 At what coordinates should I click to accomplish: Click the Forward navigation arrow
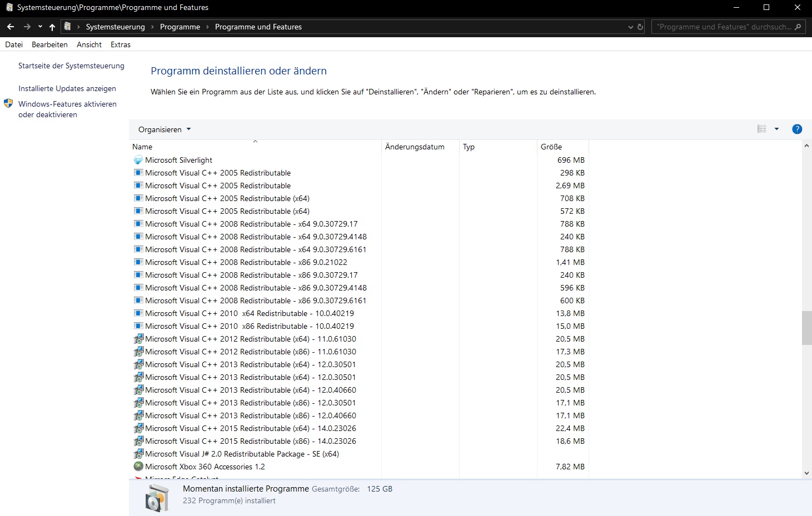click(x=27, y=27)
